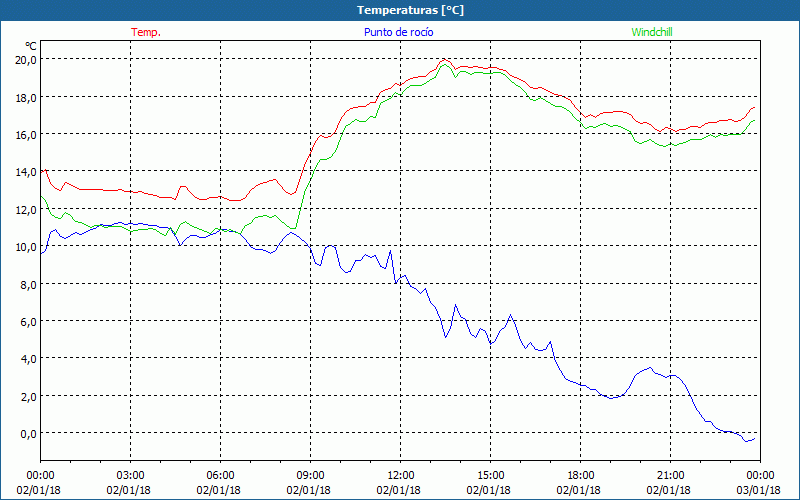The image size is (800, 500).
Task: Click the '18,0' y-axis value
Action: pyautogui.click(x=26, y=97)
